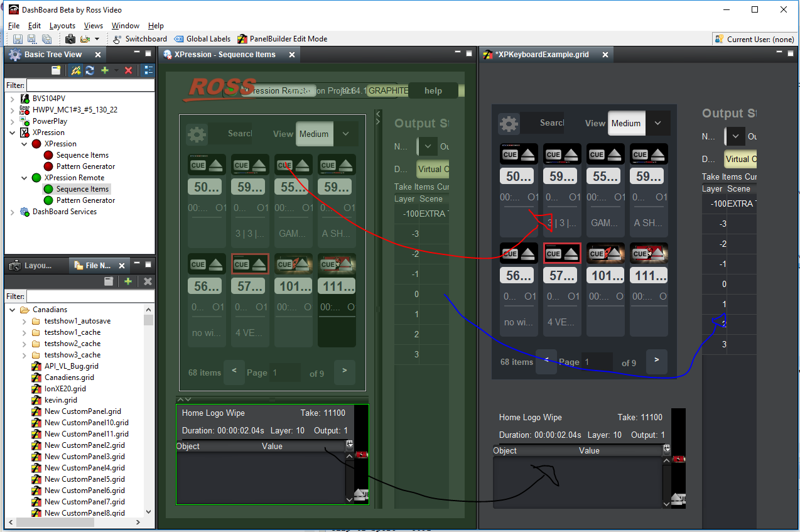Collapse the top-level XPression node
This screenshot has height=532, width=800.
pyautogui.click(x=13, y=133)
